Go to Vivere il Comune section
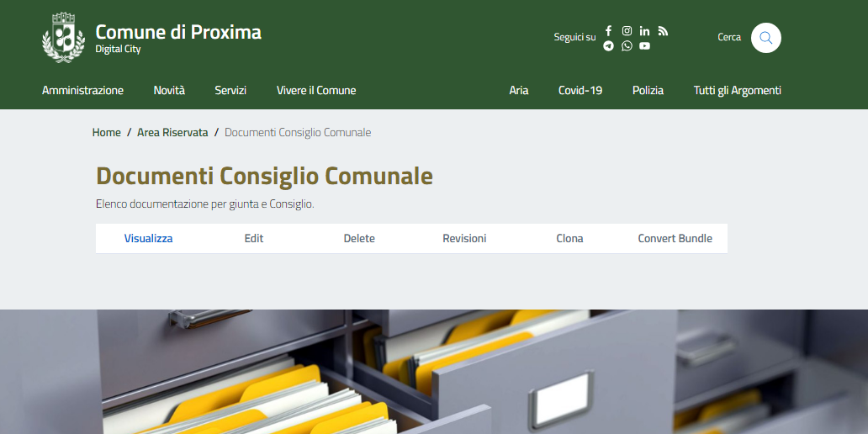Image resolution: width=868 pixels, height=434 pixels. pos(316,91)
